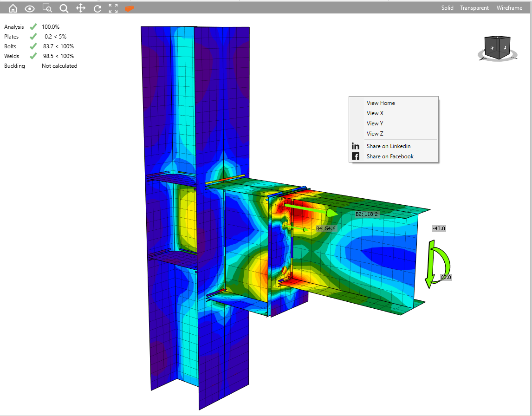Image resolution: width=532 pixels, height=416 pixels.
Task: Click Share on Linkedin
Action: [389, 146]
